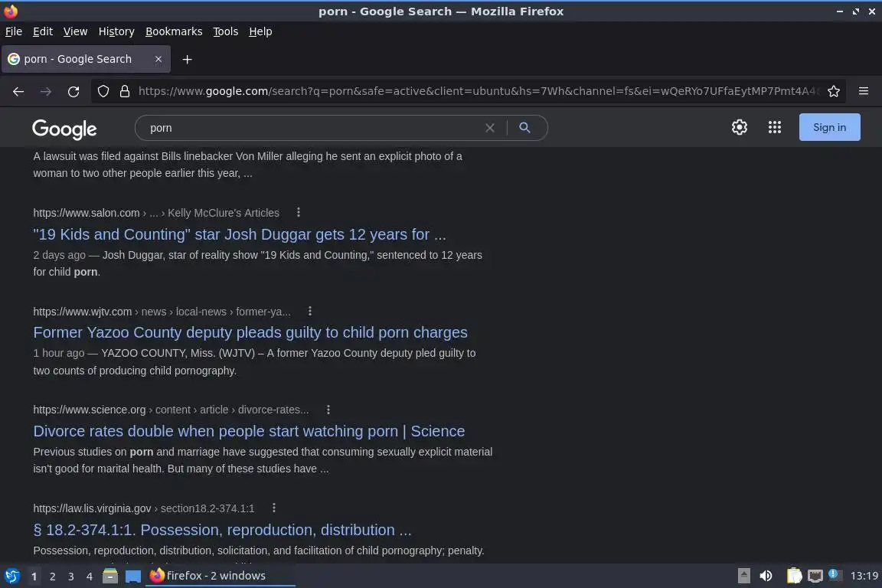Screen dimensions: 882x588
Task: Click the https://law.lis.virginia.gov breadcrumb URL
Action: pyautogui.click(x=92, y=508)
